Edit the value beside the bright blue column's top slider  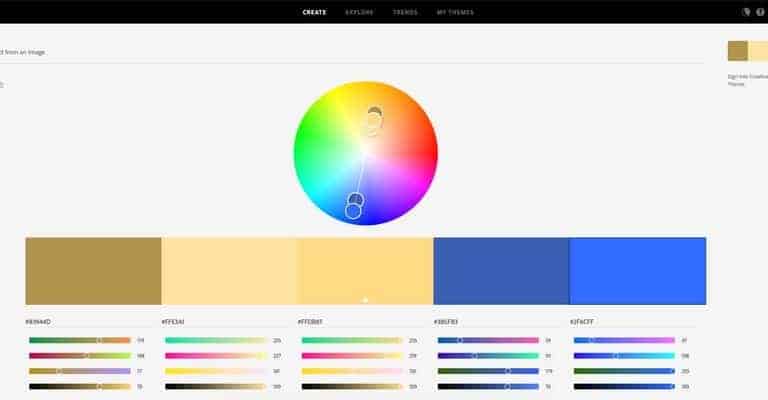pos(684,340)
